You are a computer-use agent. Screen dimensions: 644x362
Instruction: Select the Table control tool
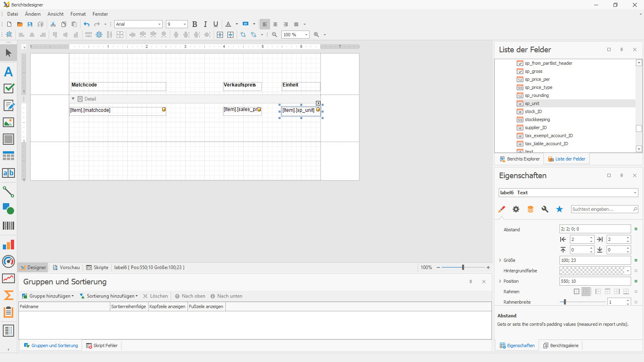(8, 156)
